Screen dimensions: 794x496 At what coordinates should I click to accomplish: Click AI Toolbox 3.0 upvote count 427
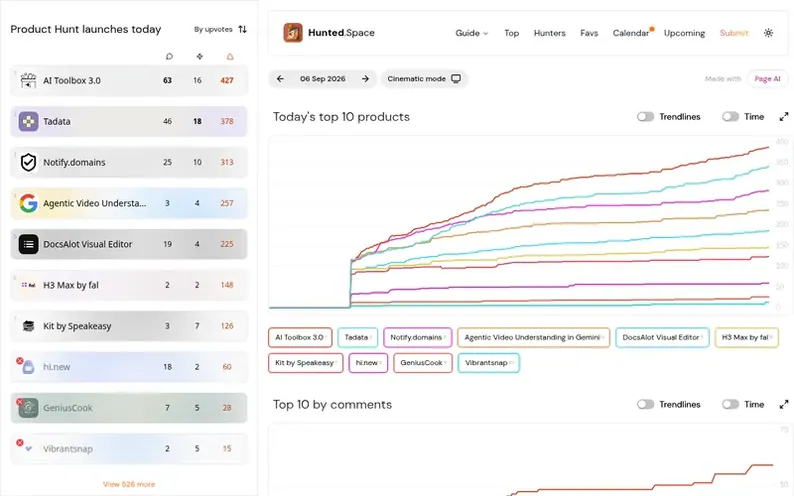(x=227, y=80)
